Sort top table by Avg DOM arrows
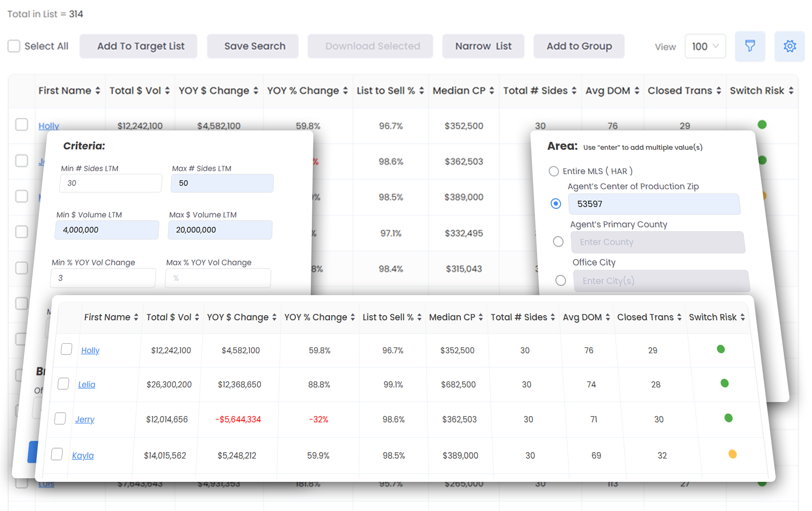Viewport: 812px width, 511px height. pos(636,91)
